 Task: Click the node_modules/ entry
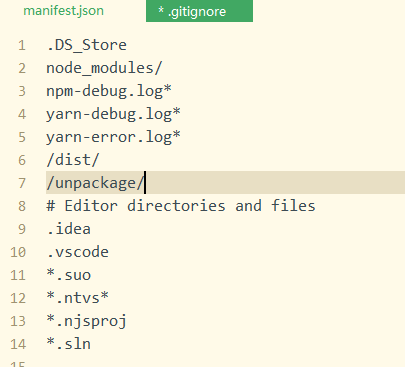pyautogui.click(x=104, y=68)
